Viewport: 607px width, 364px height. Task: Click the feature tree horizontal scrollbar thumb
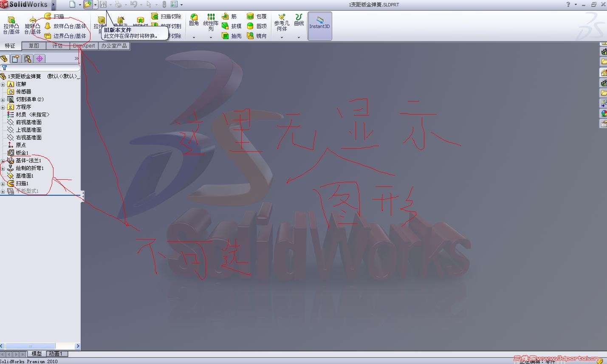(30, 346)
